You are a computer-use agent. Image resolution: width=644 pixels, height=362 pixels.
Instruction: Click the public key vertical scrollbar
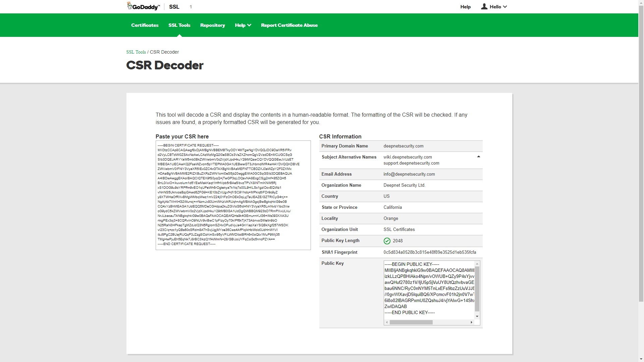tap(477, 289)
